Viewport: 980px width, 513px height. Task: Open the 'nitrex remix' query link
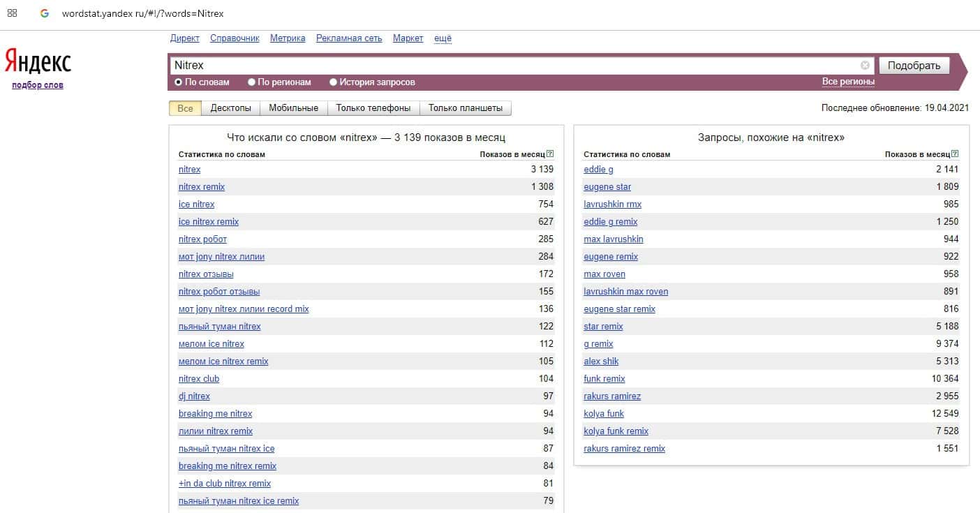click(202, 187)
